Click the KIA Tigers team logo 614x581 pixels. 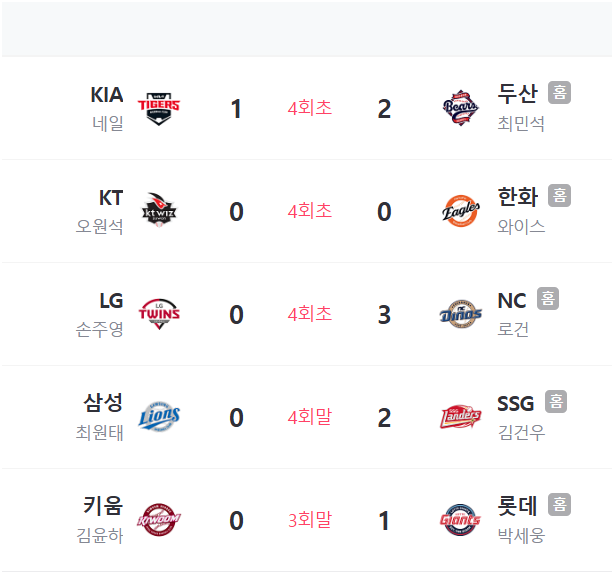point(159,108)
